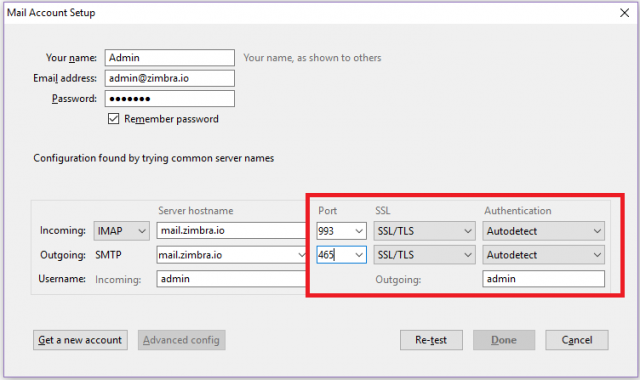Expand the incoming port 993 dropdown
Screen dimensions: 640x380
coord(359,231)
